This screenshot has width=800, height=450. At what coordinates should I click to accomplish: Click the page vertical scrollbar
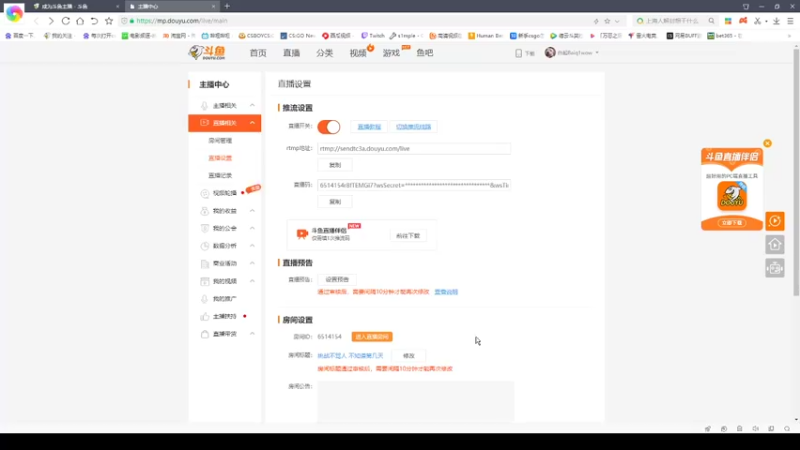(796, 173)
